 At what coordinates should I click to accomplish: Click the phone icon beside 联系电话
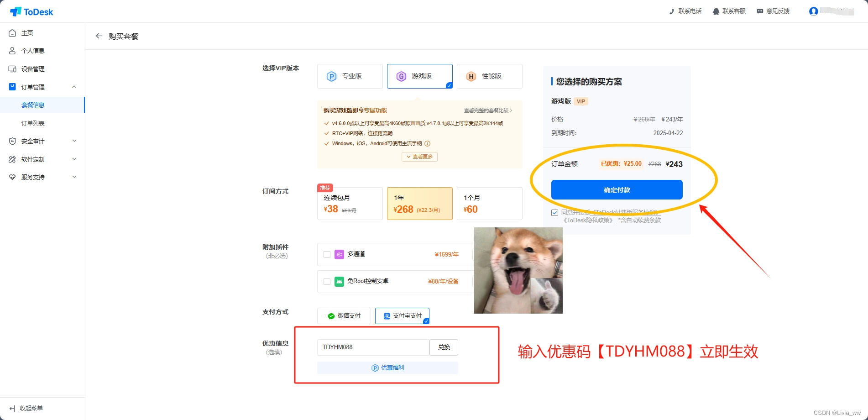click(672, 11)
